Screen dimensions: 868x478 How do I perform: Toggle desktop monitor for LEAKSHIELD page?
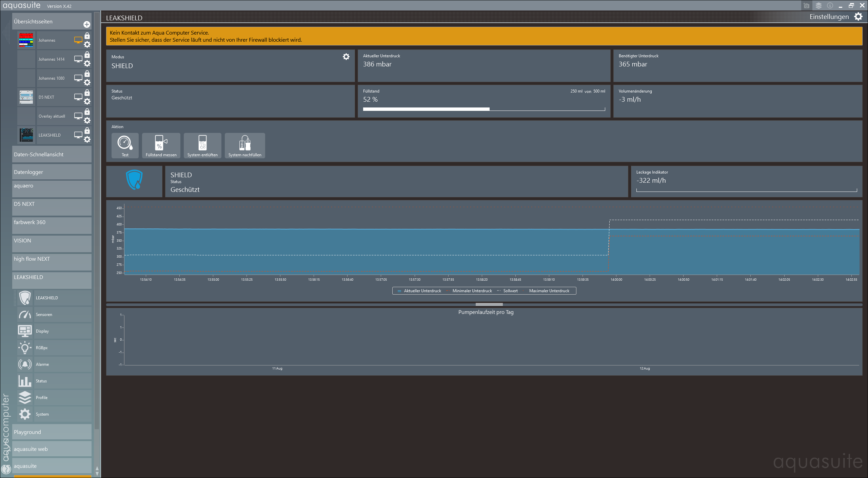[x=78, y=135]
